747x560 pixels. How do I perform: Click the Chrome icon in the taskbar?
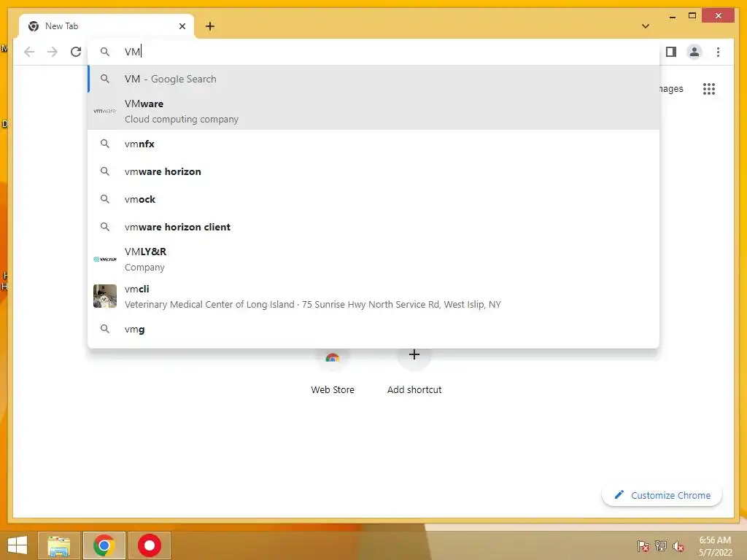click(104, 545)
